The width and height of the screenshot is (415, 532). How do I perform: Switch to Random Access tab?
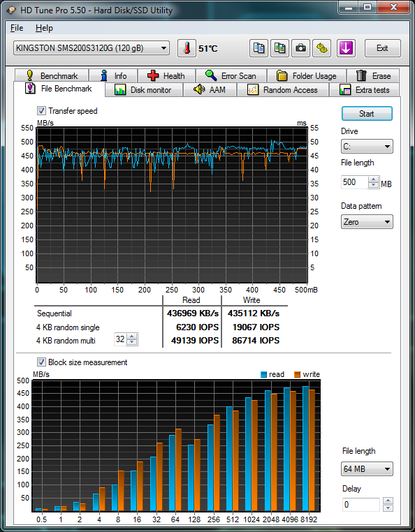(x=283, y=90)
